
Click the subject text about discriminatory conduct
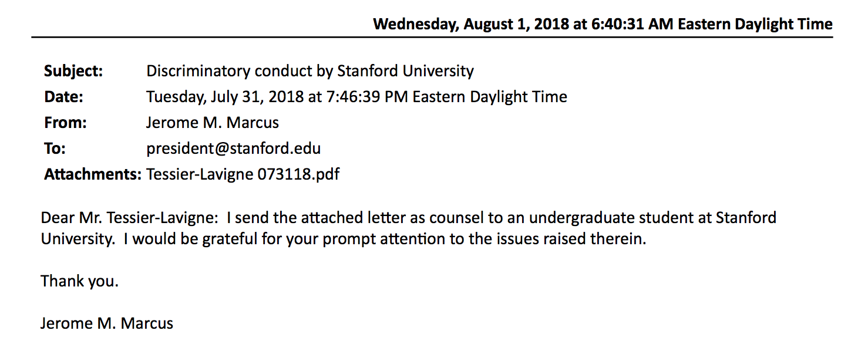pos(309,71)
